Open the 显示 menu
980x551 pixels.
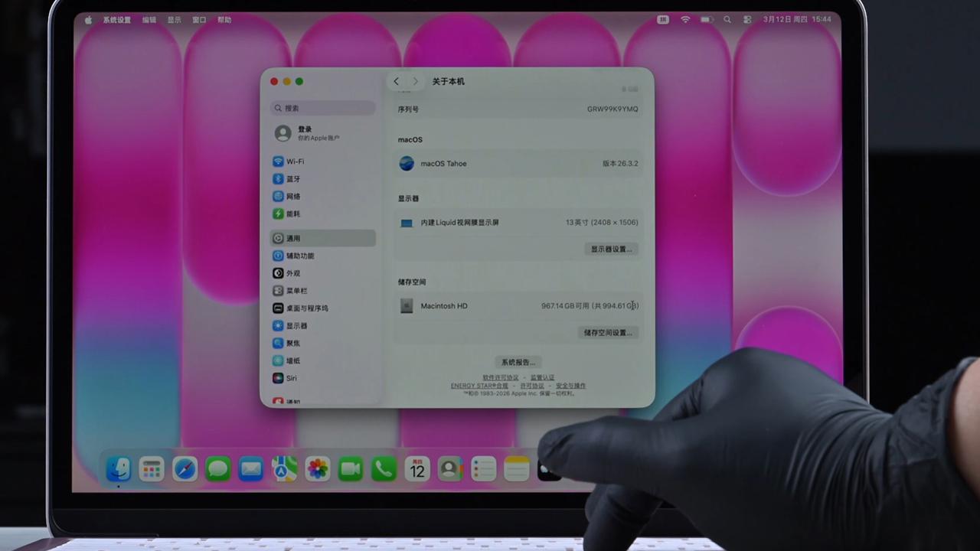(x=175, y=20)
